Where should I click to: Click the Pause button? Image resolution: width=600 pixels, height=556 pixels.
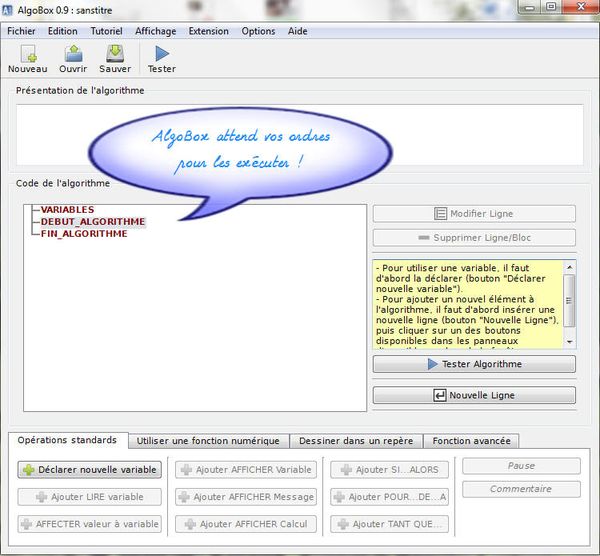[x=521, y=466]
